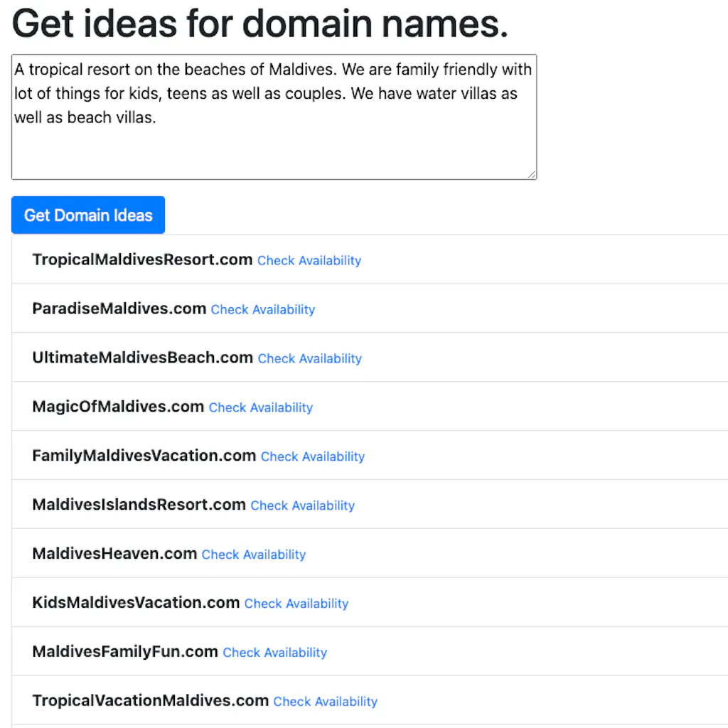This screenshot has width=728, height=728.
Task: Select the MaldivesFamilyFun.com domain name text
Action: (124, 651)
